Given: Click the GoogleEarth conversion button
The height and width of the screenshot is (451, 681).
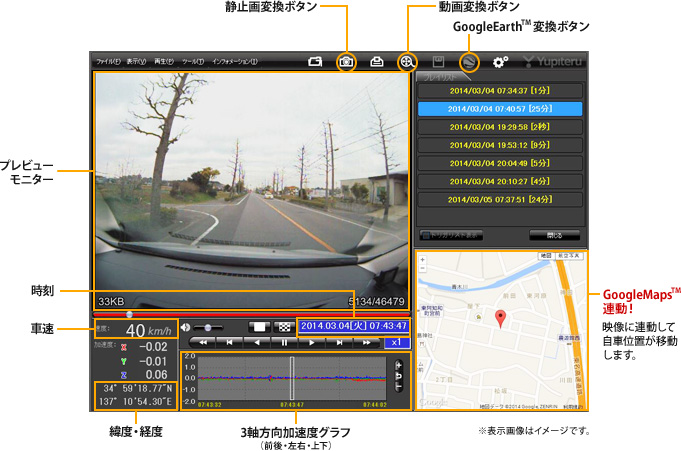Looking at the screenshot, I should coord(470,61).
